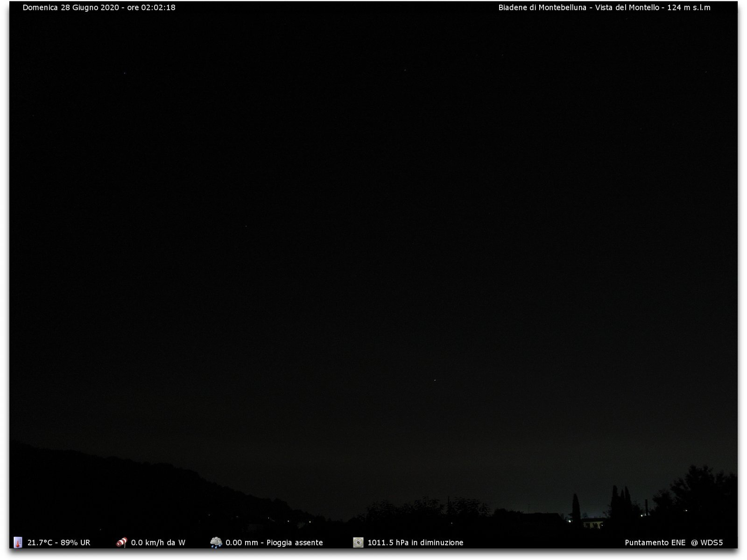Click the thermometer temperature icon
The width and height of the screenshot is (747, 560).
(x=18, y=542)
